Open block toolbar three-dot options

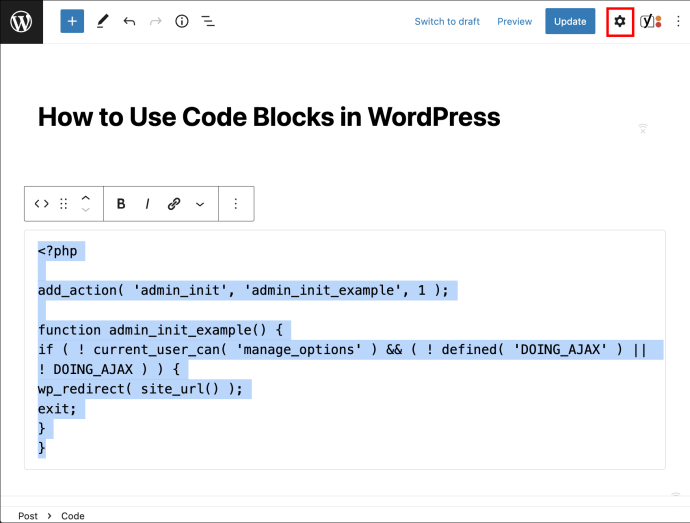coord(236,204)
